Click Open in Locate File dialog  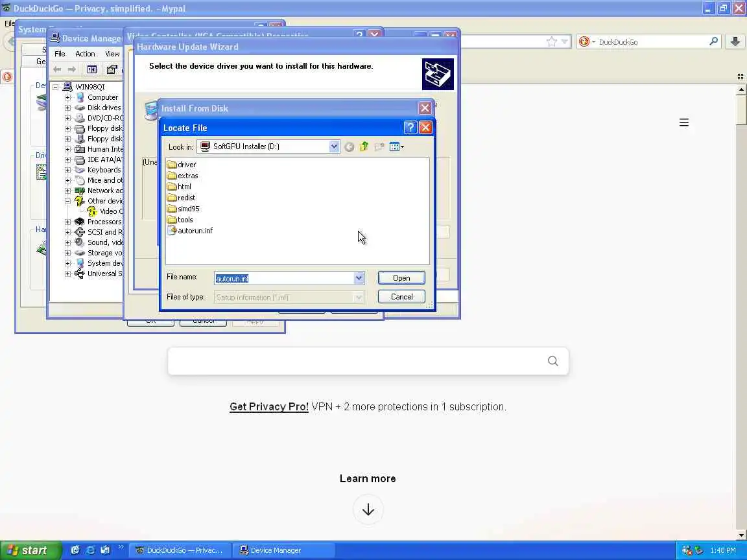(x=401, y=277)
